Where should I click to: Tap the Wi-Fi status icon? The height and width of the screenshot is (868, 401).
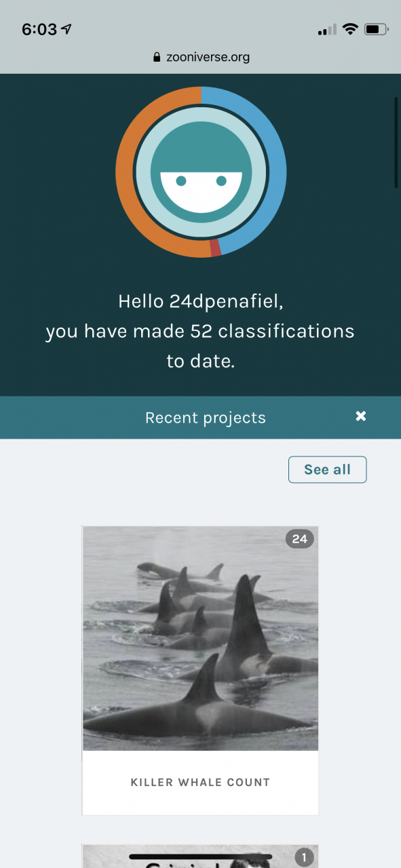[350, 29]
